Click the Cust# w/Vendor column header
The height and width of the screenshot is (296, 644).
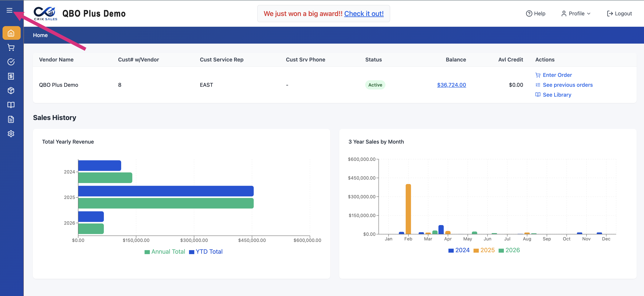click(138, 60)
